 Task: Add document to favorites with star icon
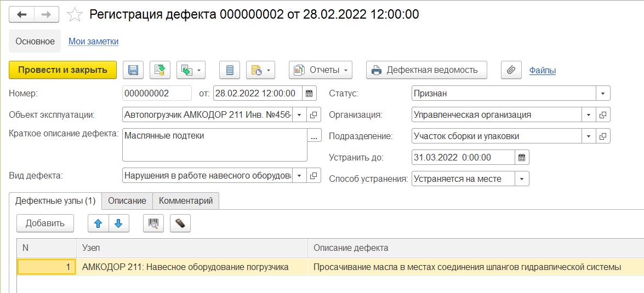pyautogui.click(x=75, y=15)
